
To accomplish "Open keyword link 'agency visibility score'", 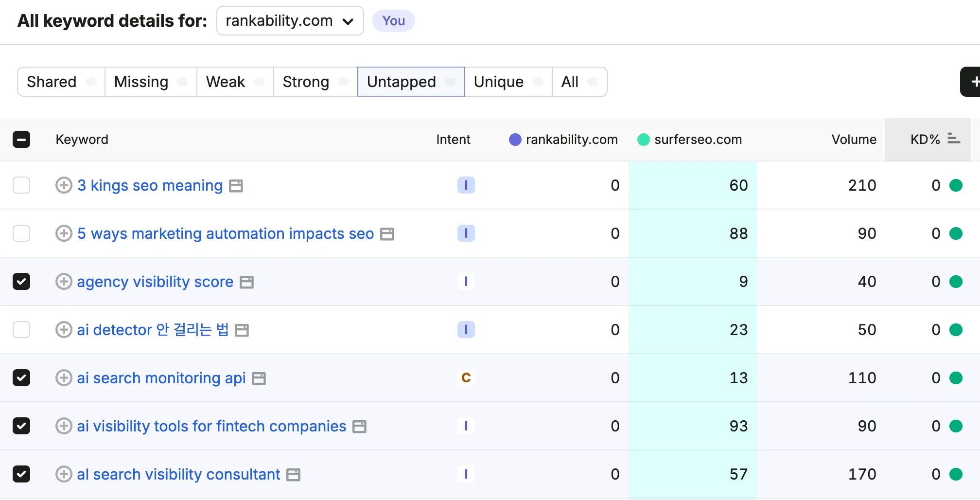I will pos(155,282).
